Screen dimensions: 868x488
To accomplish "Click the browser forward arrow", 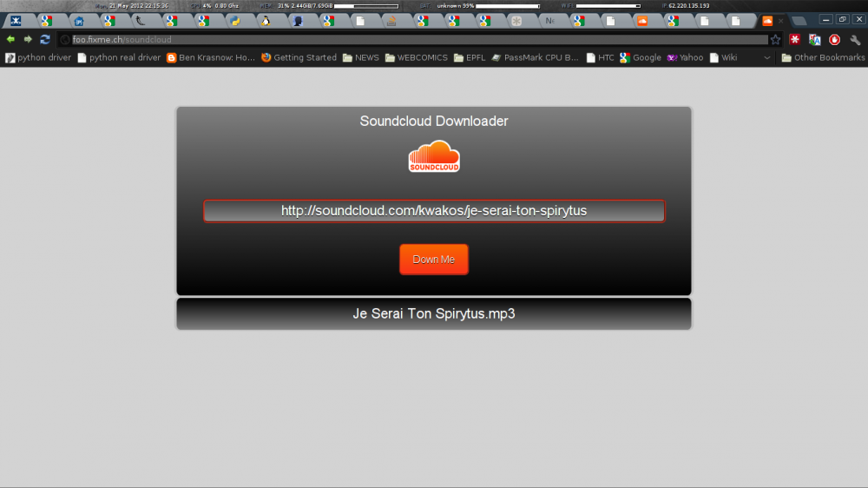I will click(x=28, y=39).
